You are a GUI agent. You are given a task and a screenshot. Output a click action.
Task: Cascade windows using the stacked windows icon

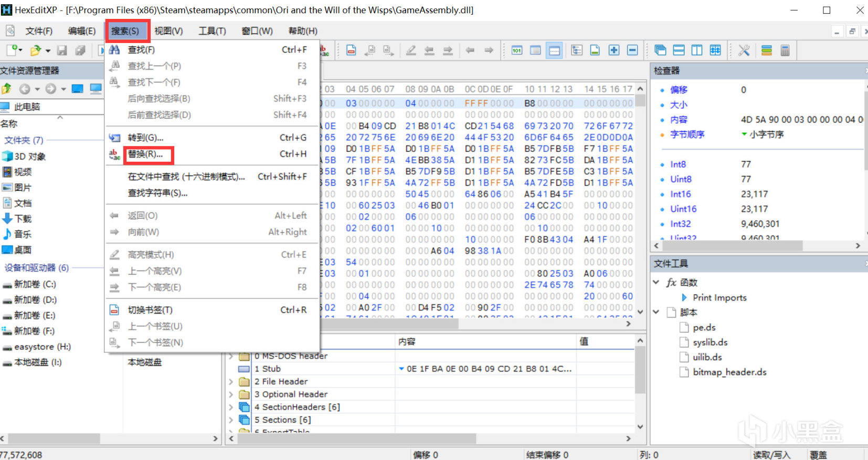[661, 50]
